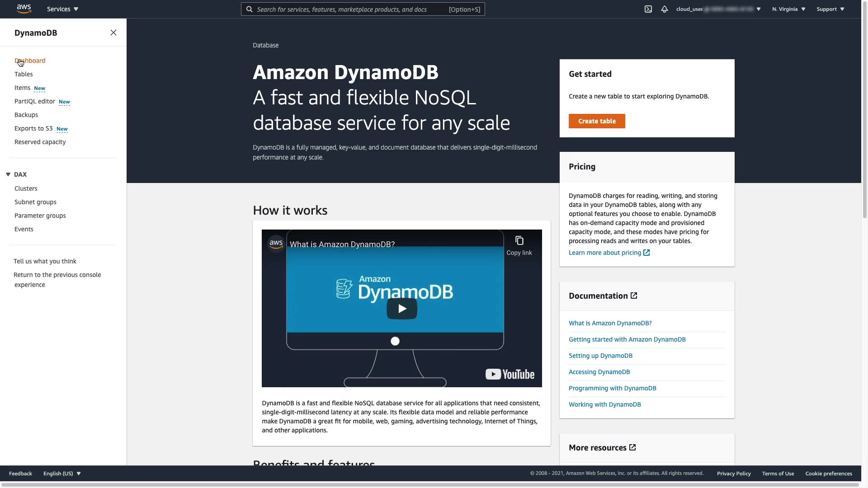Click the search magnifier icon
This screenshot has height=488, width=868.
point(249,9)
